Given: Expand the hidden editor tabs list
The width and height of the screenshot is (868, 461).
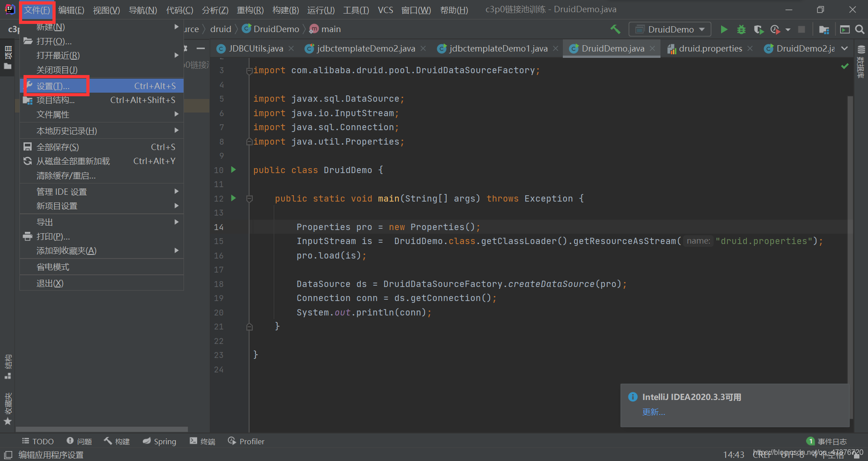Looking at the screenshot, I should (x=844, y=48).
